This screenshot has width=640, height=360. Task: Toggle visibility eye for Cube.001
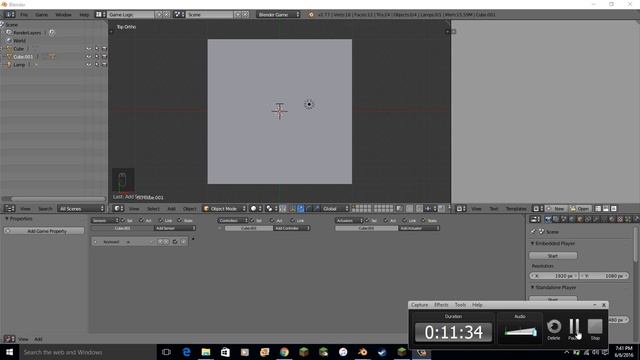click(89, 57)
